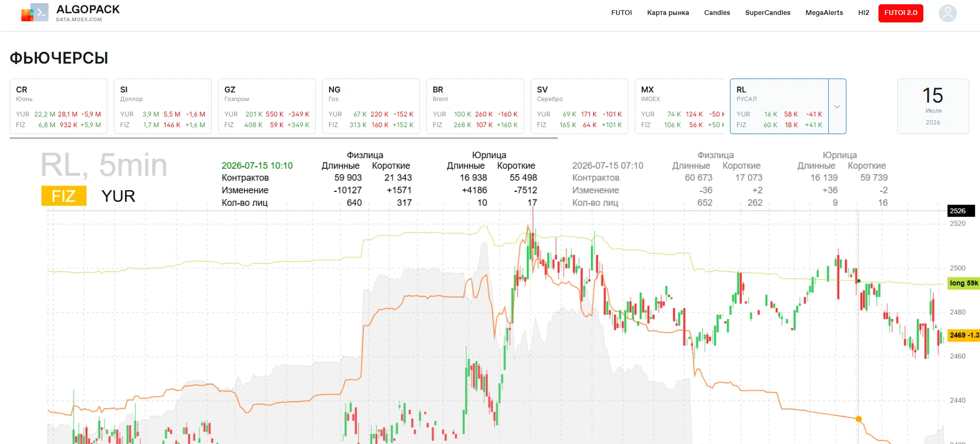Click the DATA.MOEX.COM subtitle
Image resolution: width=980 pixels, height=444 pixels.
click(x=79, y=20)
